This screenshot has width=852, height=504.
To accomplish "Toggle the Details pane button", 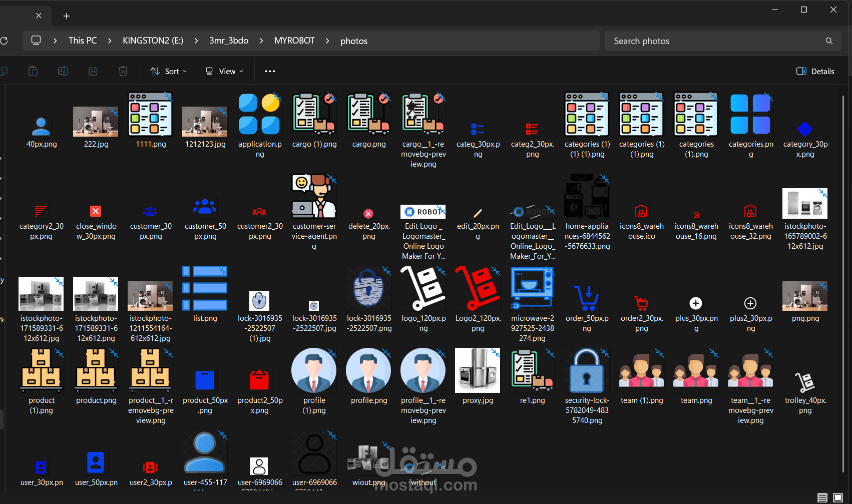I will [815, 71].
